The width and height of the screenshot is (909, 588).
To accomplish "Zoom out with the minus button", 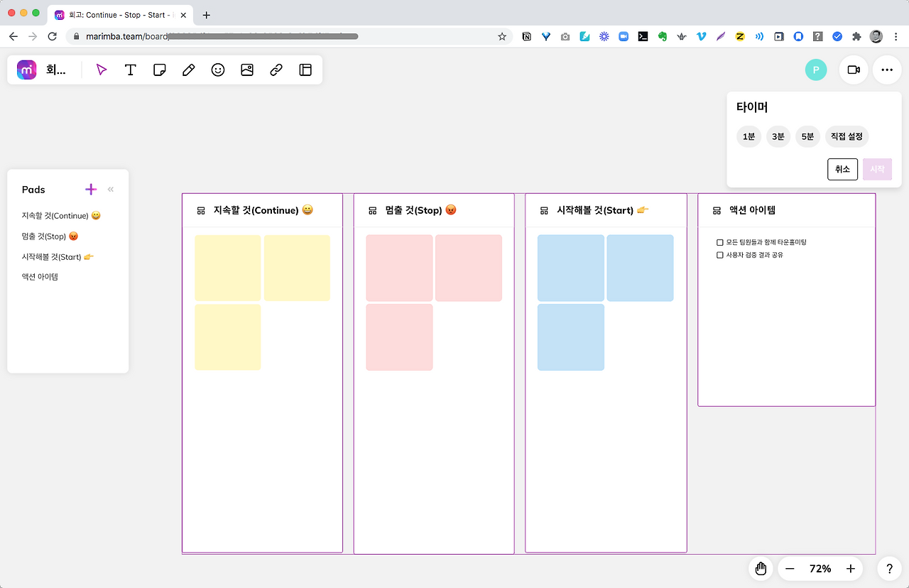I will click(x=790, y=569).
